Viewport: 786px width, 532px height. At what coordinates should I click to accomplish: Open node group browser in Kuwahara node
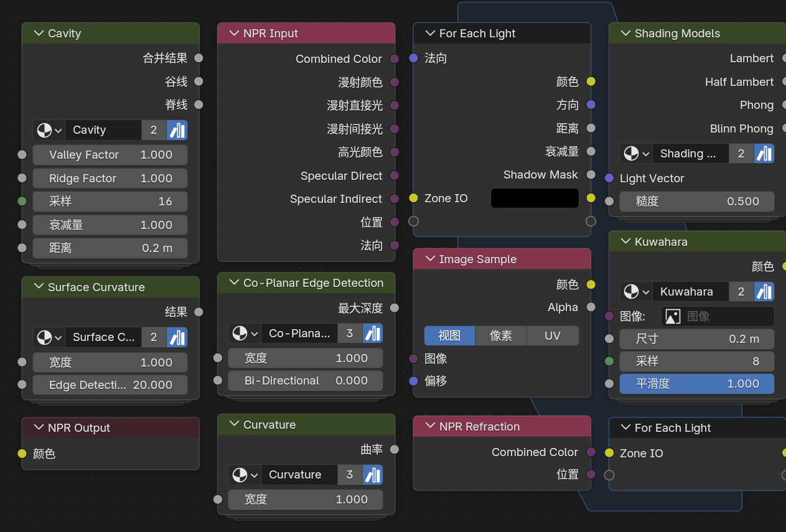636,292
